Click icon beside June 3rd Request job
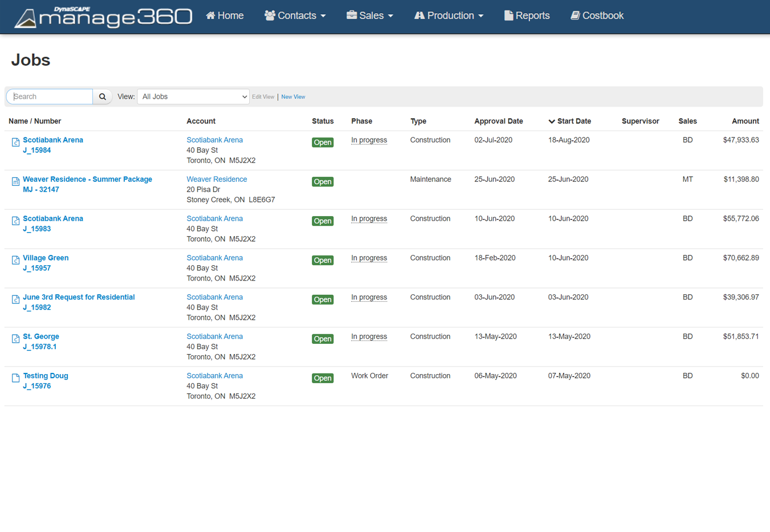Image resolution: width=770 pixels, height=532 pixels. [15, 300]
